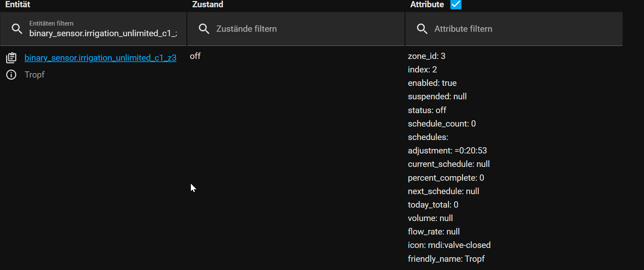Click the Zustand column header

tap(208, 4)
